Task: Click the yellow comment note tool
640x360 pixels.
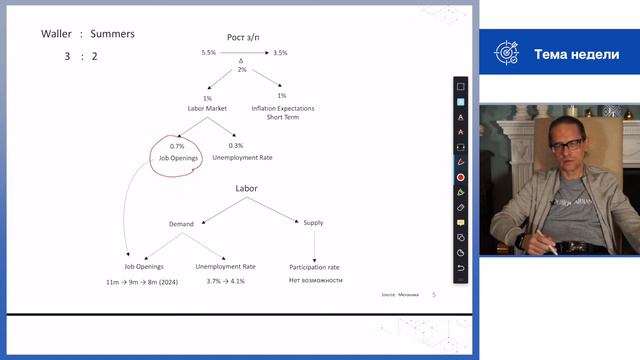Action: [460, 222]
